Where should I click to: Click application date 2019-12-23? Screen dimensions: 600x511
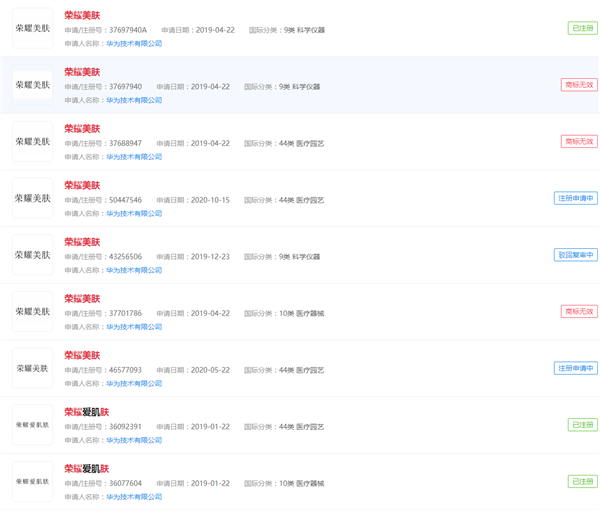click(210, 257)
